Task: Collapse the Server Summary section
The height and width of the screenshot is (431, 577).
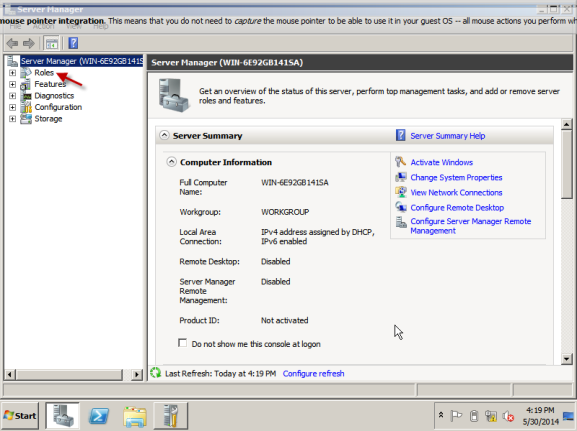Action: click(x=164, y=135)
